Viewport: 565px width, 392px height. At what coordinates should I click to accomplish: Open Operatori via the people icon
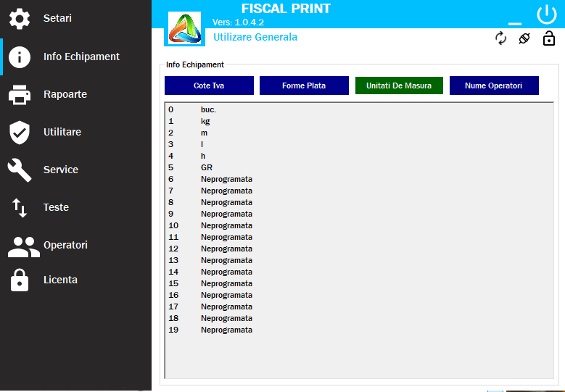tap(23, 246)
